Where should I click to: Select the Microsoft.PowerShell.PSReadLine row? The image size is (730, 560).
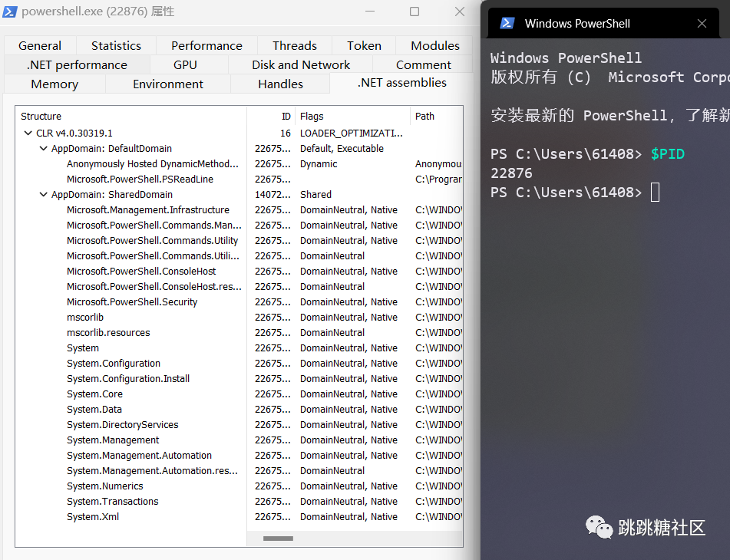pos(239,179)
